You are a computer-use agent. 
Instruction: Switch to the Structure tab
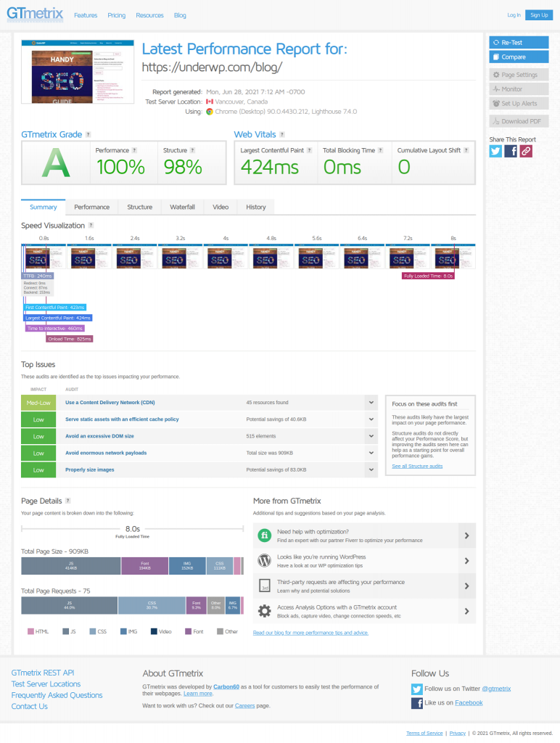(140, 207)
